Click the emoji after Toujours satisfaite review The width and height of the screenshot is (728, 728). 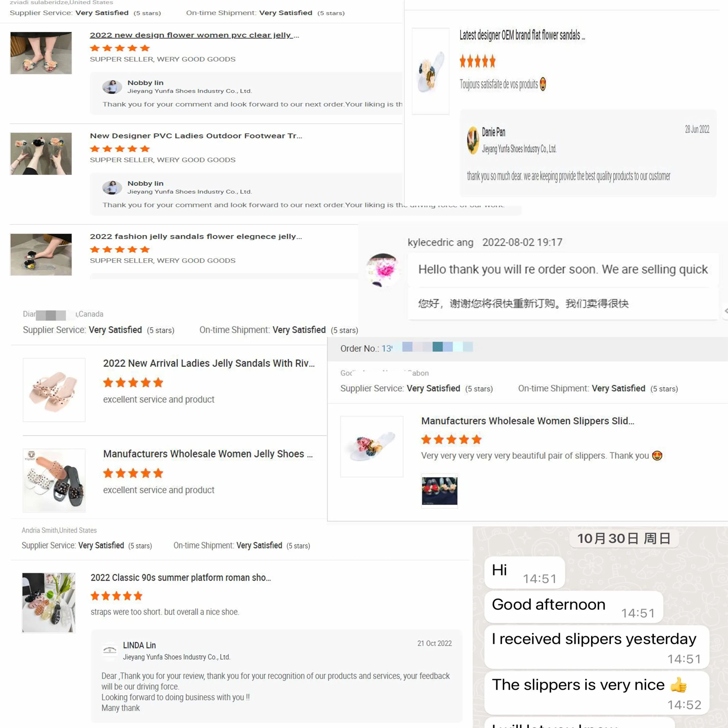pos(543,84)
